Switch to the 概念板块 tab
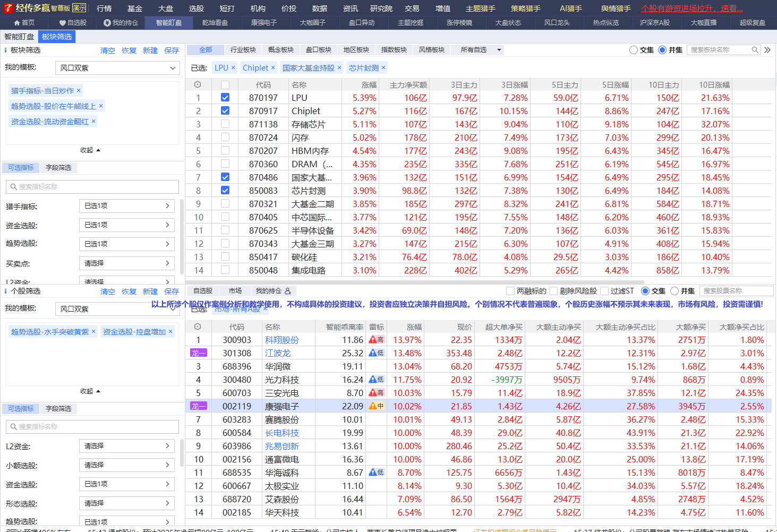 click(x=281, y=50)
